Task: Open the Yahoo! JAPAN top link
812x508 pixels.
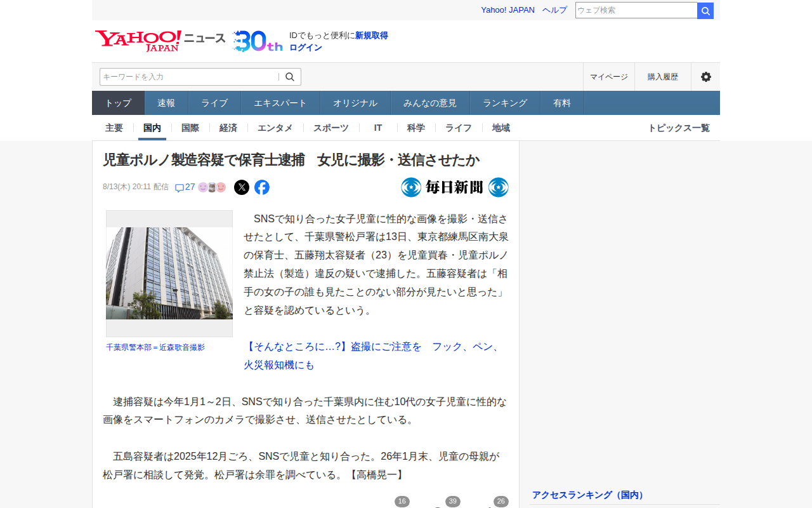Action: tap(507, 10)
